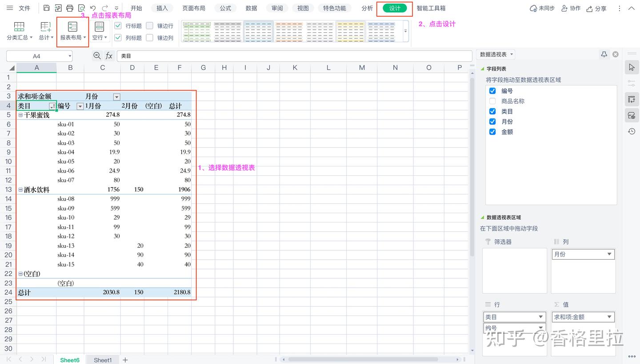Click the print icon in quick toolbar
The height and width of the screenshot is (364, 640).
click(70, 8)
